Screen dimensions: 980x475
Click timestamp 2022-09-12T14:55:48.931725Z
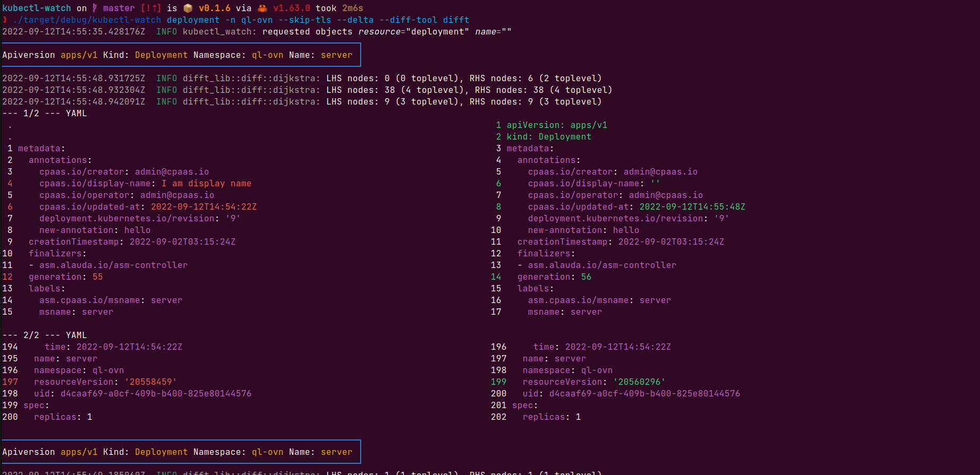click(74, 78)
